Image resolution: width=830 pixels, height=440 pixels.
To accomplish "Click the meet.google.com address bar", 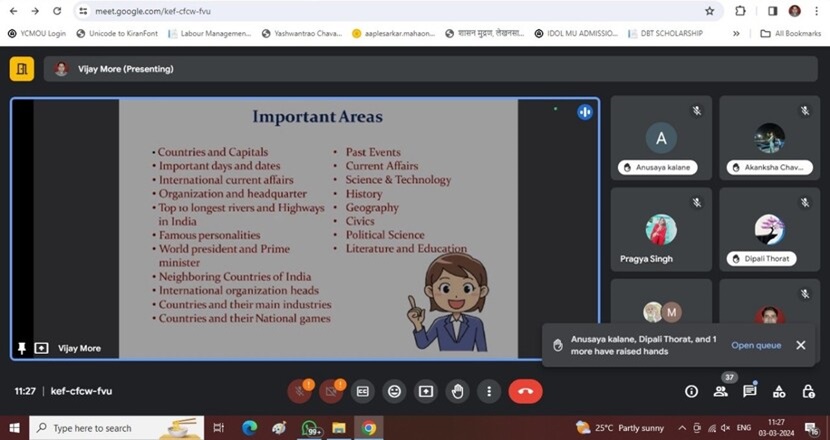I will click(x=397, y=11).
